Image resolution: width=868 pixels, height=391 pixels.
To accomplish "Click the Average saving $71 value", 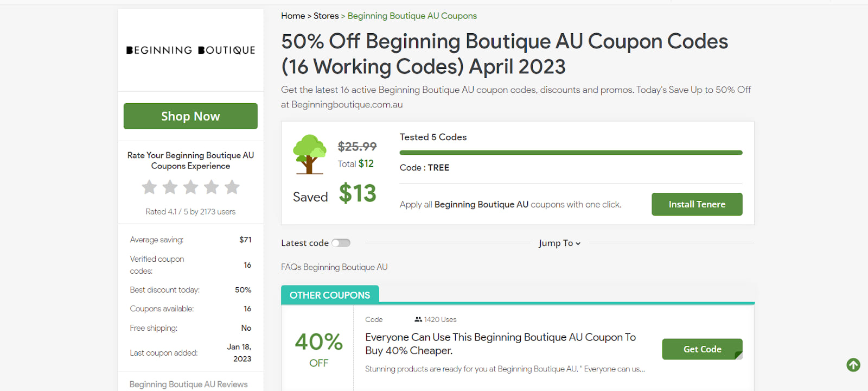I will click(245, 239).
